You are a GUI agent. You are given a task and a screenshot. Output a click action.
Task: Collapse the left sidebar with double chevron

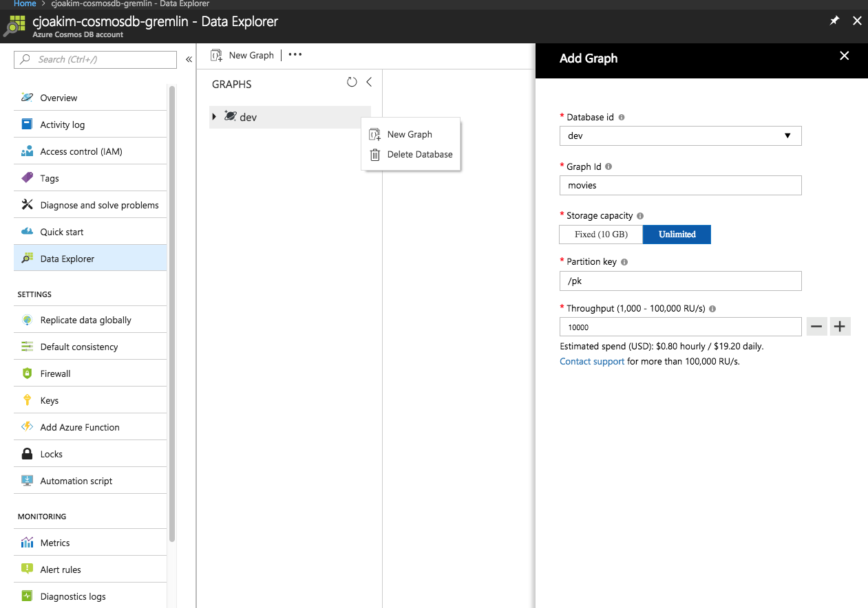click(189, 60)
